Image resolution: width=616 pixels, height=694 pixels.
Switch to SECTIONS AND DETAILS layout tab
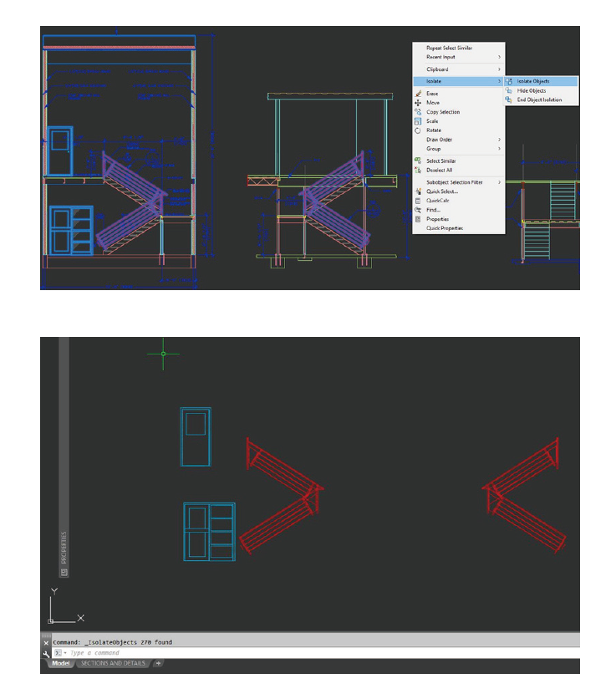coord(113,663)
